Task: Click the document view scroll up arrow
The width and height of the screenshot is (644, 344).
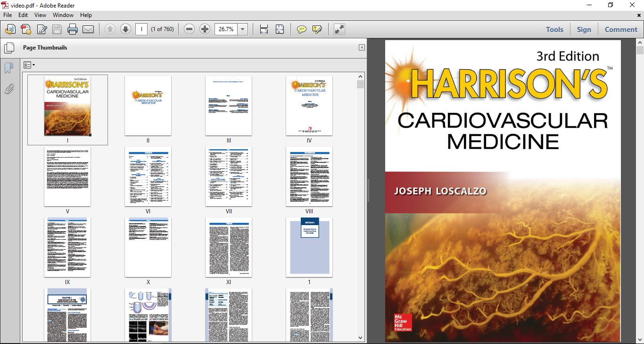Action: click(x=640, y=42)
